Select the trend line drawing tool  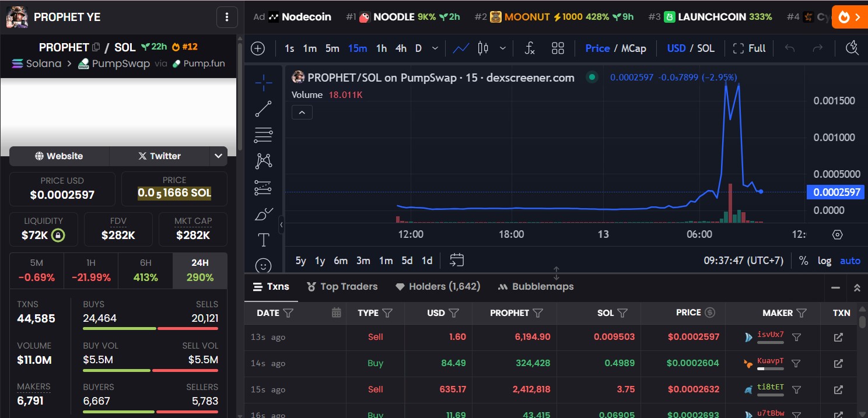click(x=263, y=109)
